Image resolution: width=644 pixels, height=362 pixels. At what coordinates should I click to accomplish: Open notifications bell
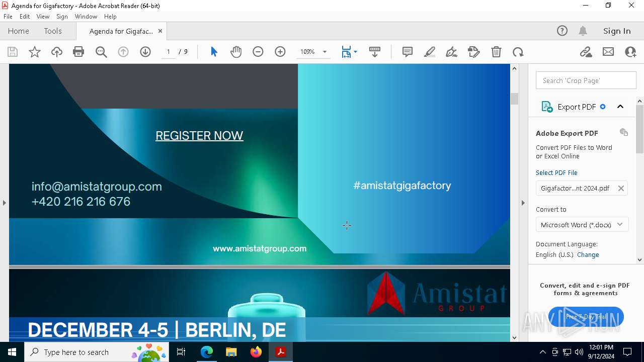tap(583, 31)
